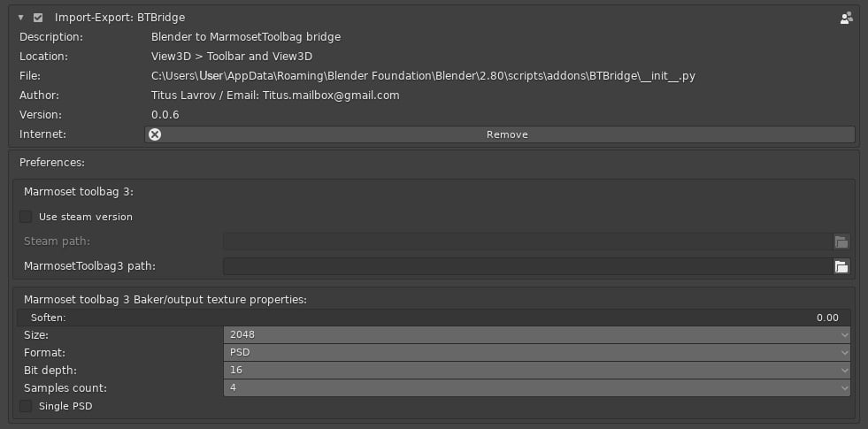
Task: Disable the BTBridge addon checkbox
Action: (38, 18)
